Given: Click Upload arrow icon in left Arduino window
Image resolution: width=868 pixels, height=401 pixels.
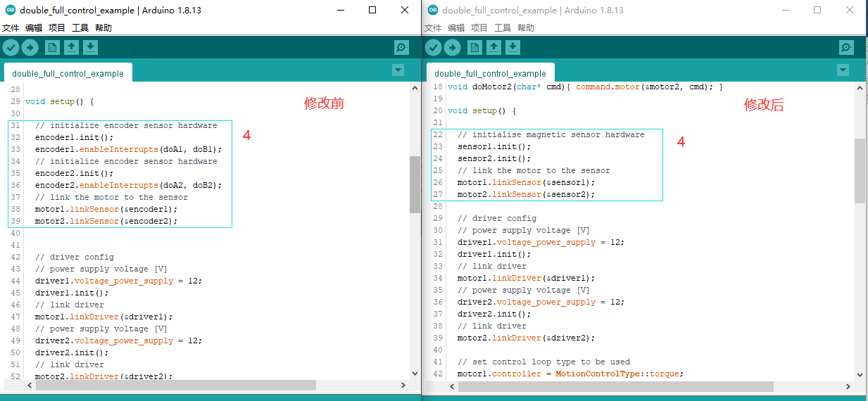Looking at the screenshot, I should point(30,47).
